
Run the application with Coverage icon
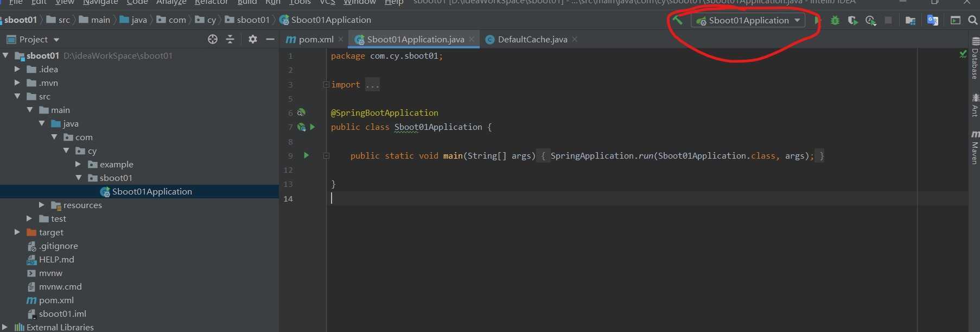pyautogui.click(x=852, y=20)
